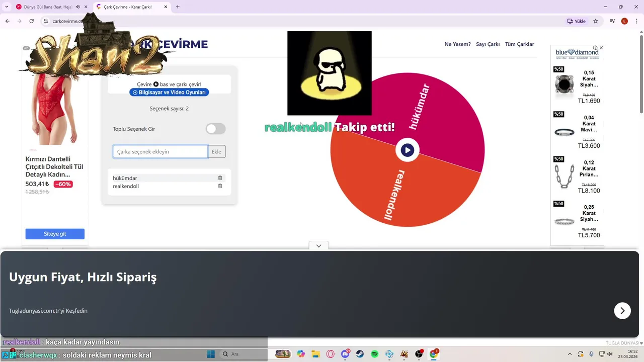This screenshot has width=644, height=362.
Task: Open Chrome from the taskbar
Action: pos(434,354)
